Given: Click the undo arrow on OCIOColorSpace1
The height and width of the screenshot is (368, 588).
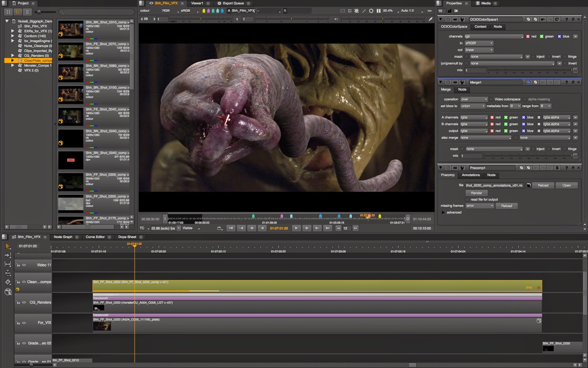Looking at the screenshot, I should pos(543,19).
